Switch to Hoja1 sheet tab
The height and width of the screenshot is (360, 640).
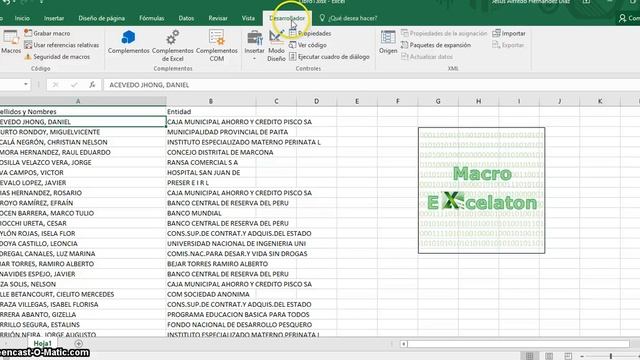[x=42, y=343]
